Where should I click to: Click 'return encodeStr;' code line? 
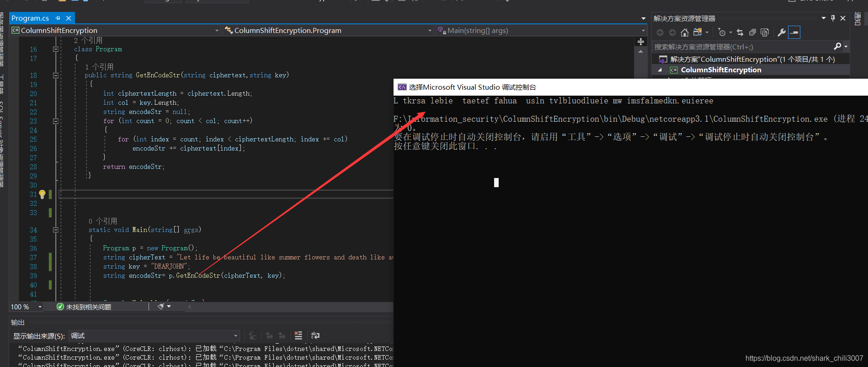click(133, 167)
